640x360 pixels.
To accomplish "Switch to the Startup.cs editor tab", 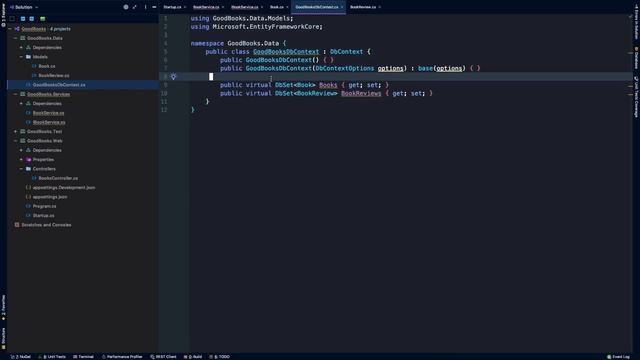I will pos(172,7).
